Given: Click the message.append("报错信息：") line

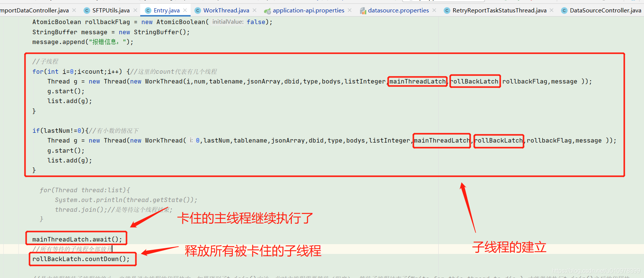Looking at the screenshot, I should tap(83, 42).
